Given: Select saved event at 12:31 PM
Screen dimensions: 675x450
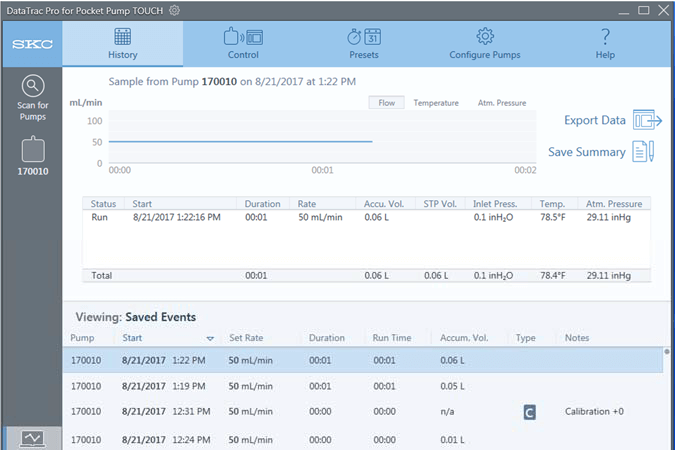Looking at the screenshot, I should tap(363, 412).
